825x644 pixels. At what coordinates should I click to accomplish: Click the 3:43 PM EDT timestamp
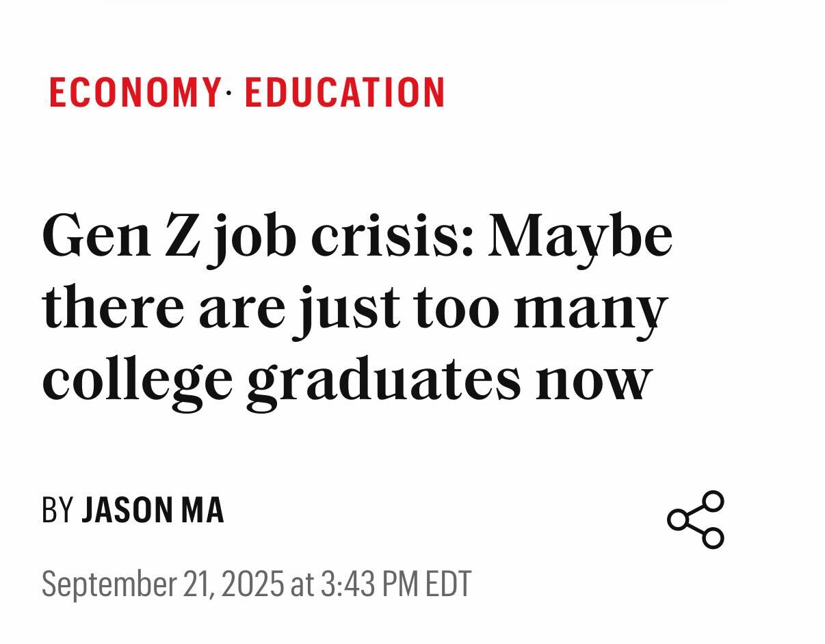(x=396, y=585)
